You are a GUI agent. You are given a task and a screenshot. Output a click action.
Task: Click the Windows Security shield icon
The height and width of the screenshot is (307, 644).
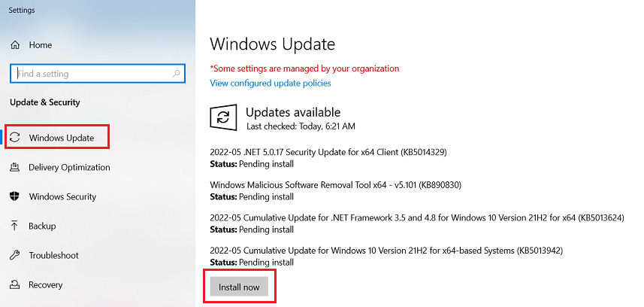coord(14,196)
